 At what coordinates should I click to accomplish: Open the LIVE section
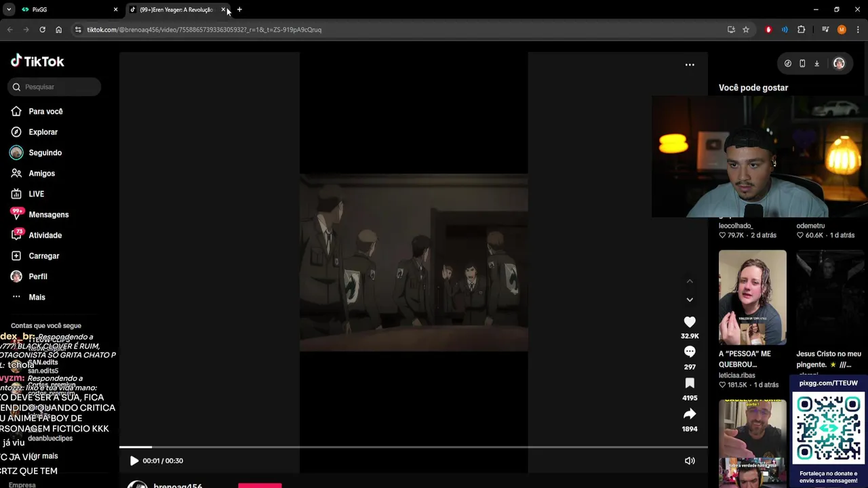(x=36, y=194)
